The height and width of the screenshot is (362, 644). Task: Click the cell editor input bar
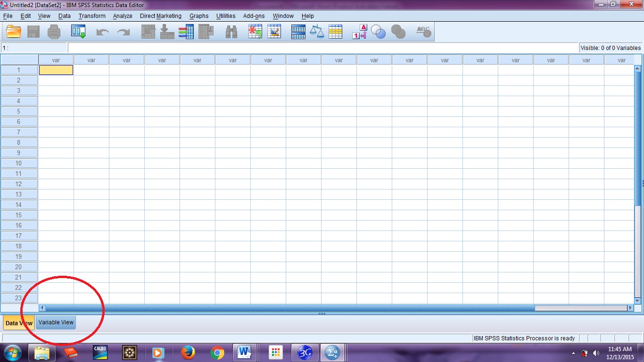[x=323, y=48]
